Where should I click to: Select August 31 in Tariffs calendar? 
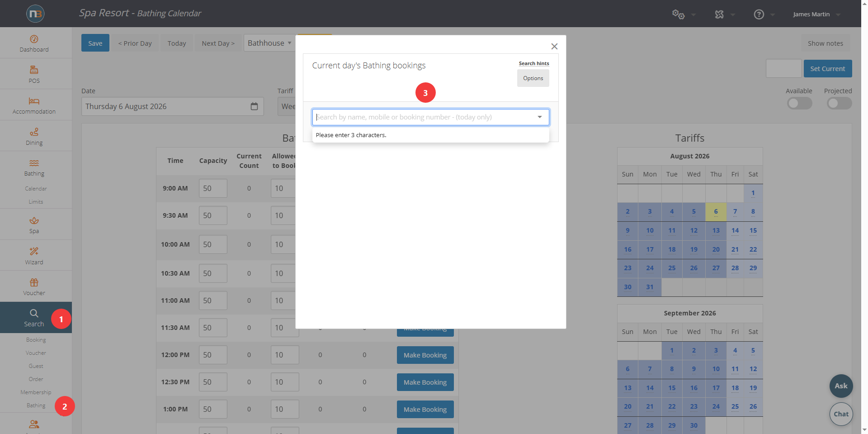pos(650,287)
